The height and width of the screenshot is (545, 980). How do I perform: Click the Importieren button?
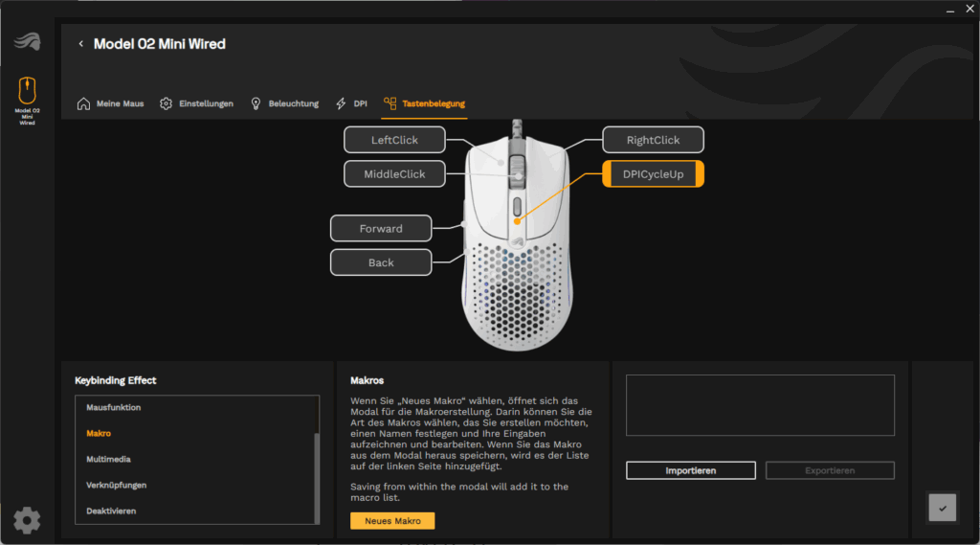coord(690,470)
